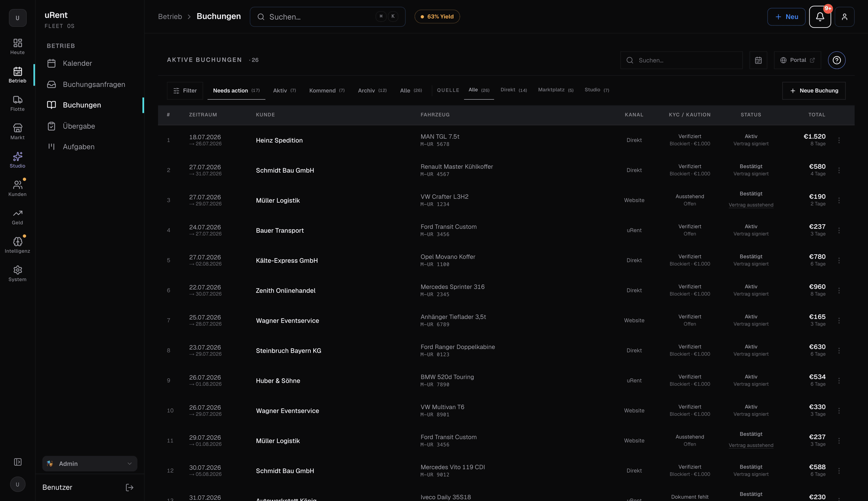Viewport: 868px width, 501px height.
Task: Open the Studio sparkles icon
Action: pos(17,160)
